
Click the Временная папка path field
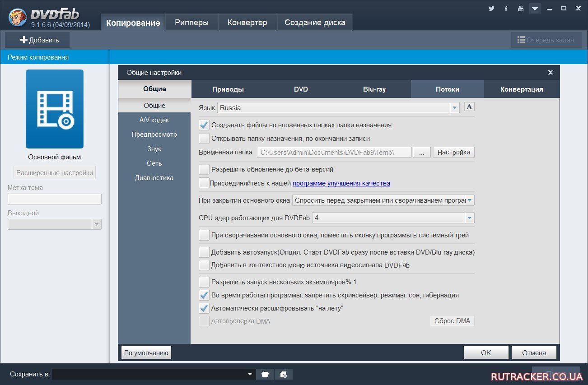(x=334, y=152)
